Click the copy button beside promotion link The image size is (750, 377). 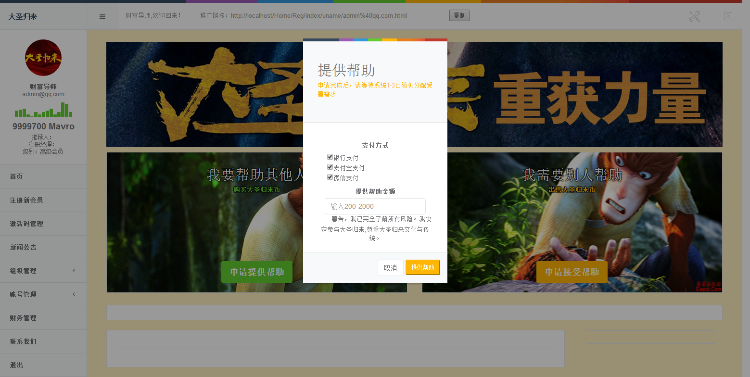pyautogui.click(x=459, y=15)
